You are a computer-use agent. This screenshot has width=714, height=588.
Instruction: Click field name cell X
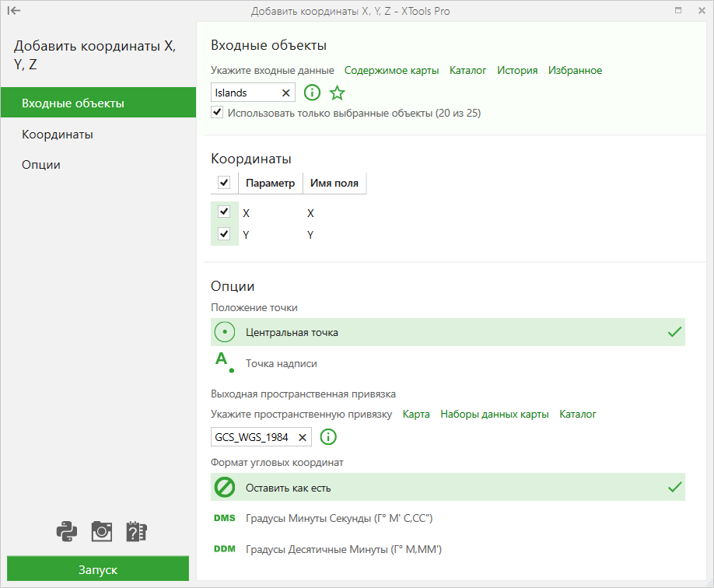coord(310,213)
